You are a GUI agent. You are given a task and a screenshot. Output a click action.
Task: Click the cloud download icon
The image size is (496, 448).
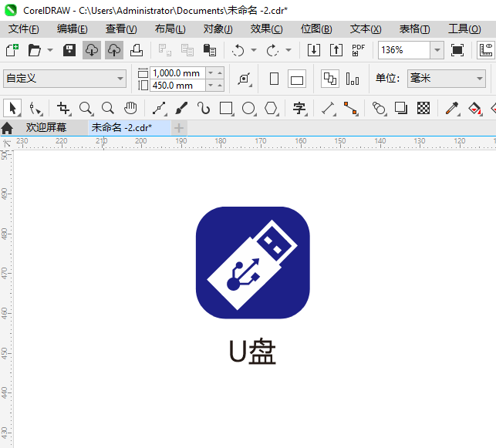click(92, 50)
